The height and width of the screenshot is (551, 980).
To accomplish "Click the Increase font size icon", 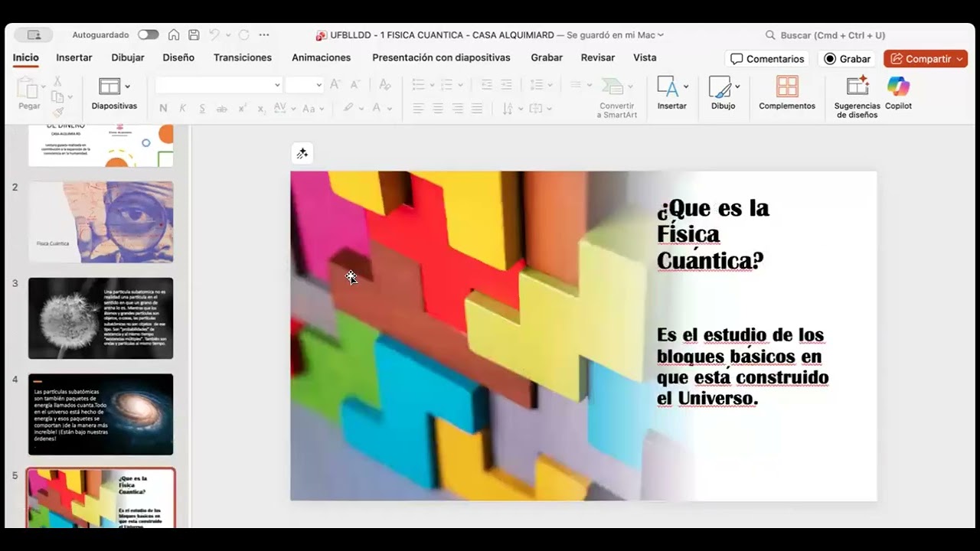I will tap(335, 85).
